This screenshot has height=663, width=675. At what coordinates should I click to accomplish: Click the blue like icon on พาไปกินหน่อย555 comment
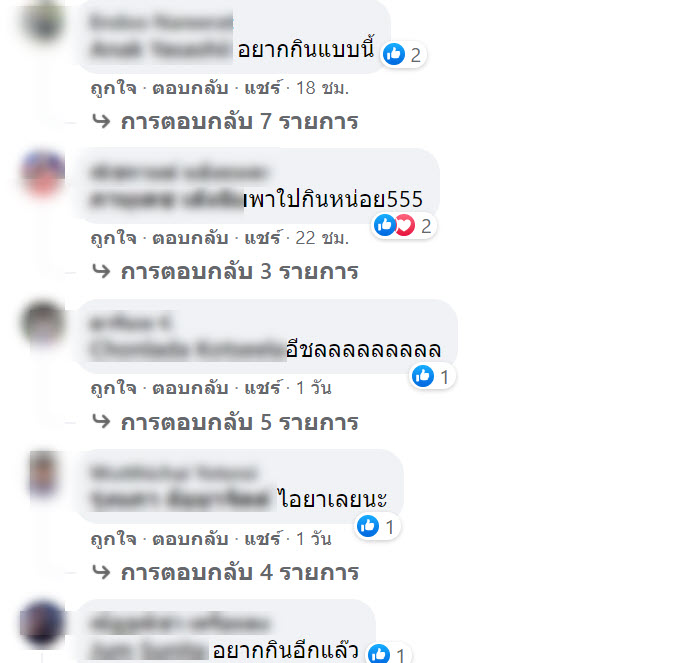click(x=385, y=225)
